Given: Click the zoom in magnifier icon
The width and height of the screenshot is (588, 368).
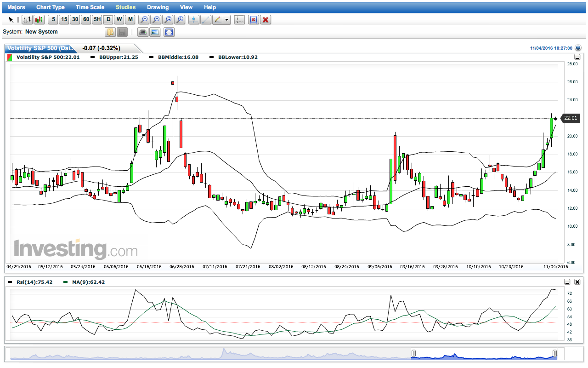Looking at the screenshot, I should (x=144, y=19).
